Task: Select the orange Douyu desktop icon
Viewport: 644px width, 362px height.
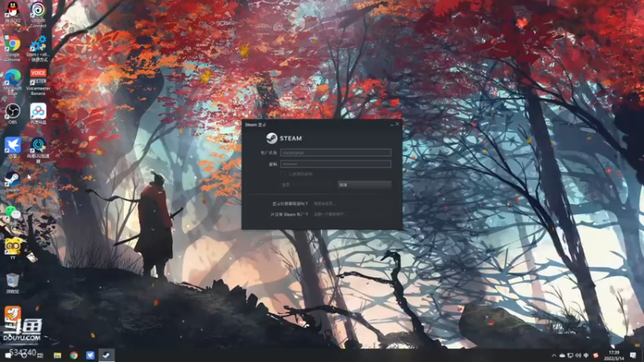Action: pyautogui.click(x=13, y=315)
